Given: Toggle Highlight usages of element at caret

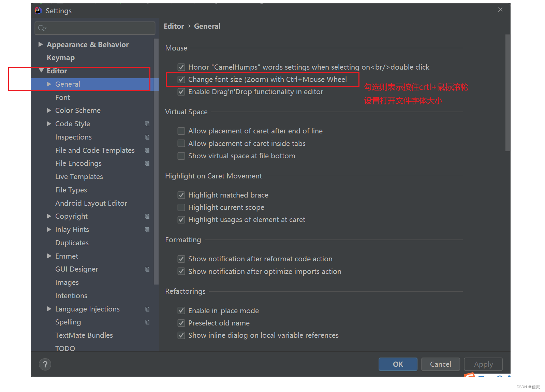Looking at the screenshot, I should point(181,220).
